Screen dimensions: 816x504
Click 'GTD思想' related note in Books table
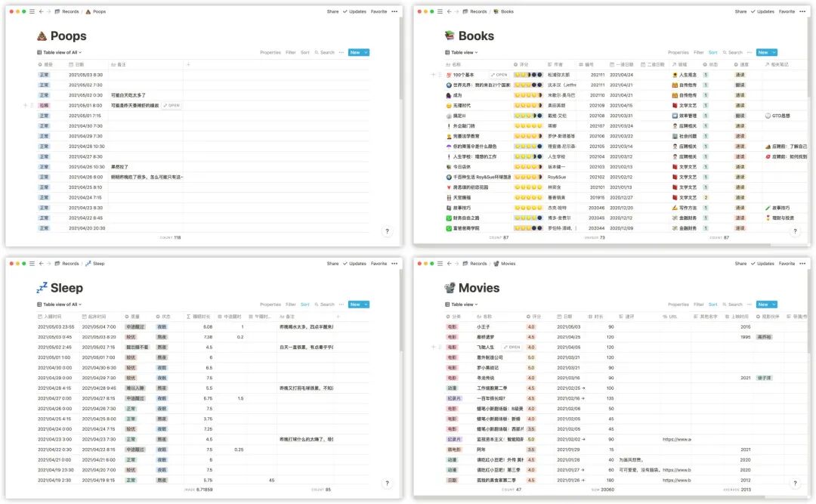(x=777, y=116)
